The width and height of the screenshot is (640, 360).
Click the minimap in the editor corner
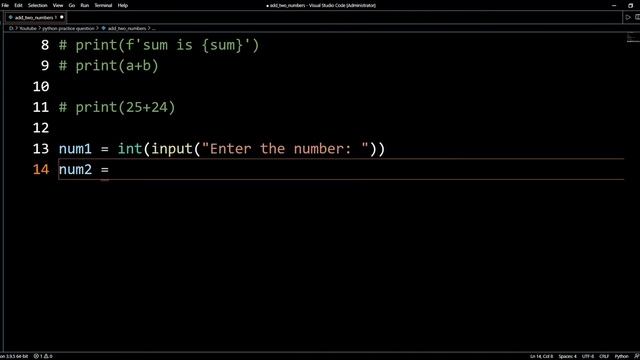[x=632, y=38]
